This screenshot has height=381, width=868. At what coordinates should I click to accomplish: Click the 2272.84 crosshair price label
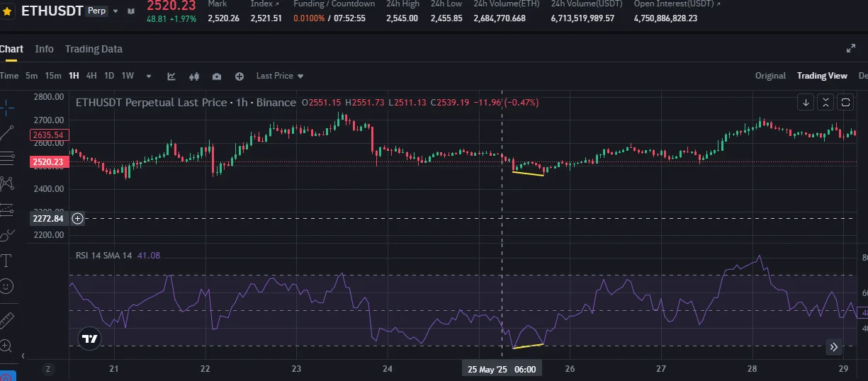tap(48, 218)
